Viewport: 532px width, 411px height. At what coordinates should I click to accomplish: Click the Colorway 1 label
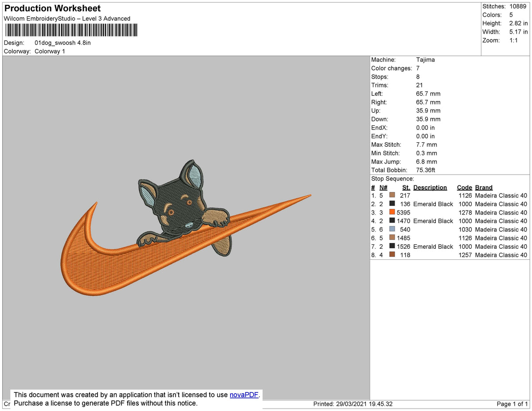point(50,51)
